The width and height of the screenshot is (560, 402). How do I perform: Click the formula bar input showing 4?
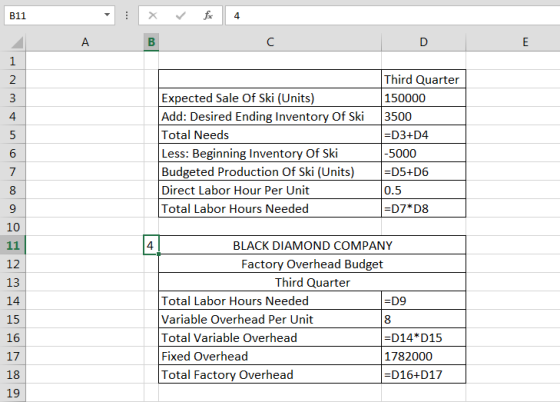click(392, 15)
